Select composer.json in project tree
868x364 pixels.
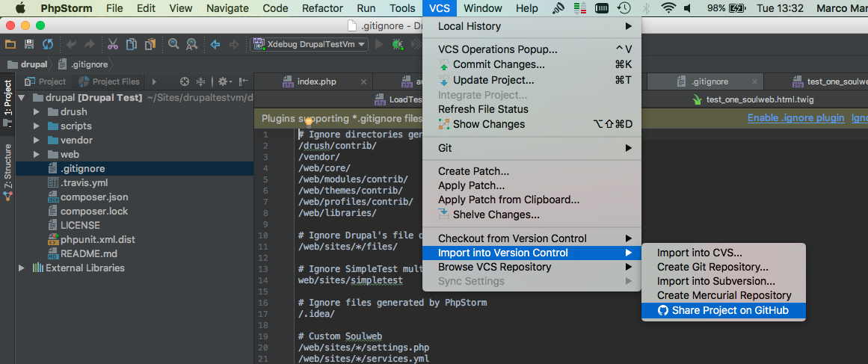point(94,197)
